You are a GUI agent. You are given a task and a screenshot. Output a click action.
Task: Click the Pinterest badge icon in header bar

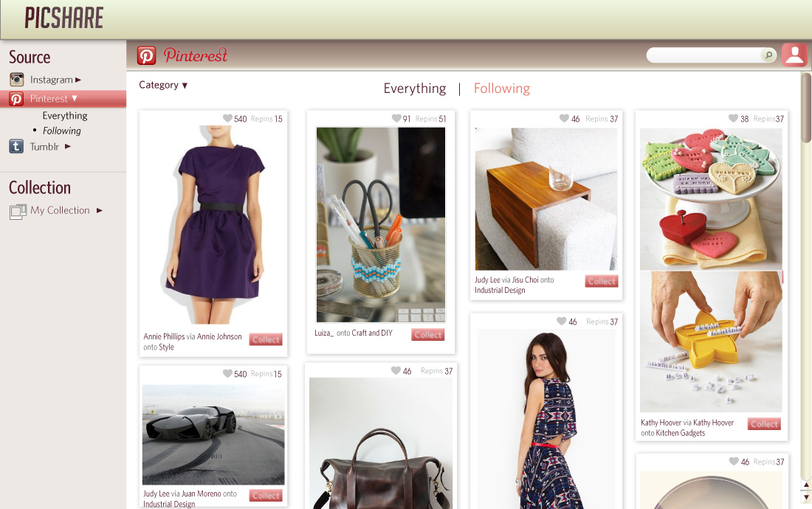147,55
